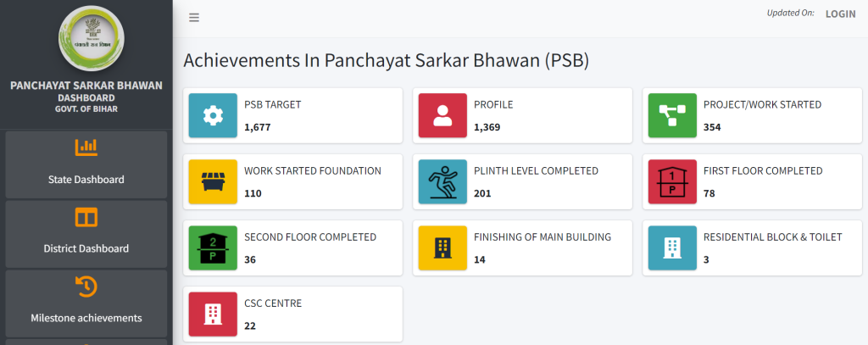Click the First Floor Completed red icon
868x345 pixels.
pos(672,181)
